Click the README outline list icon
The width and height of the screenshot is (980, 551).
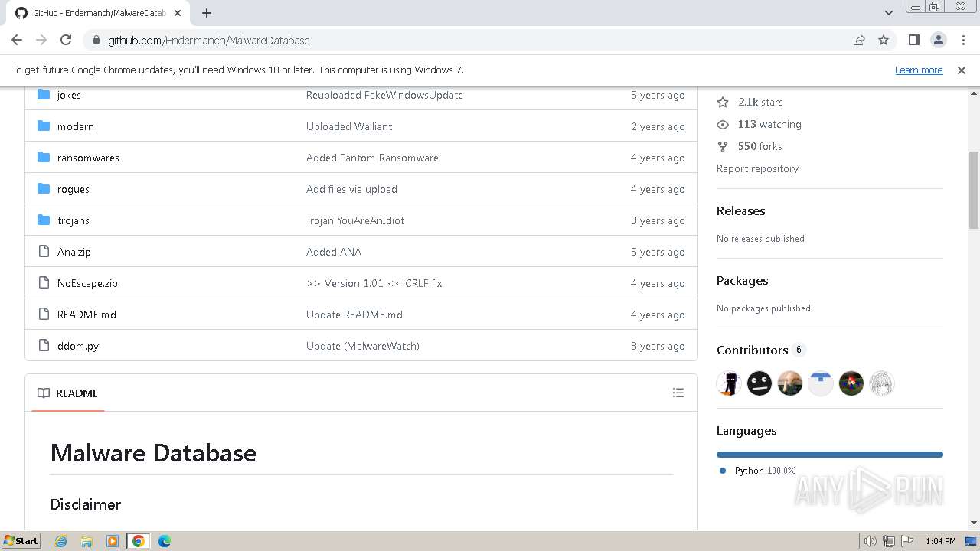pos(678,393)
